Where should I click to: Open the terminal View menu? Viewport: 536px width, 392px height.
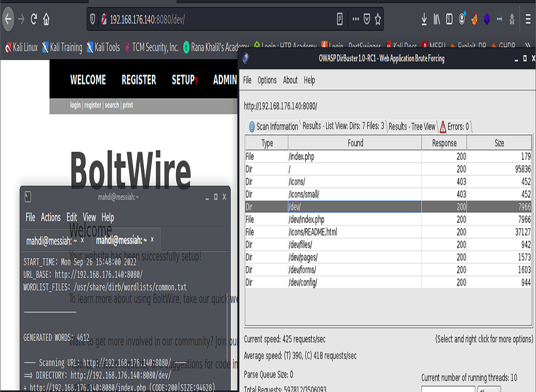pyautogui.click(x=89, y=217)
